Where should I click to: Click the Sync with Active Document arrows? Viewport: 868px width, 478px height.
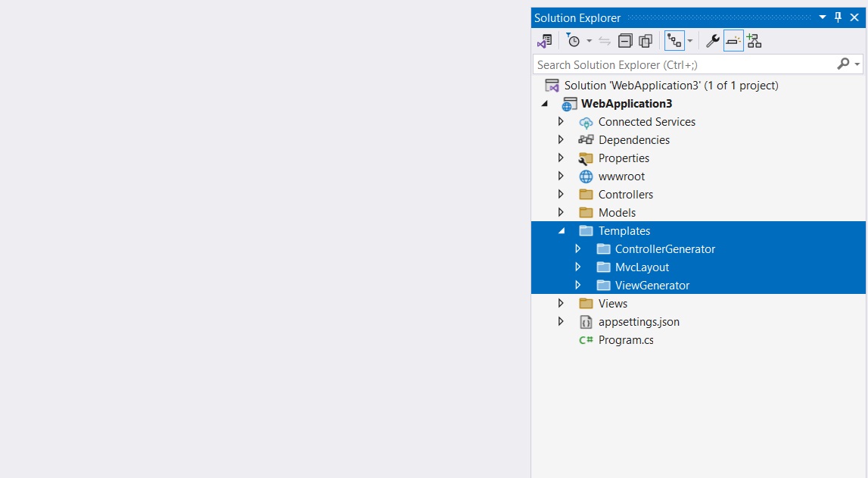pos(604,41)
